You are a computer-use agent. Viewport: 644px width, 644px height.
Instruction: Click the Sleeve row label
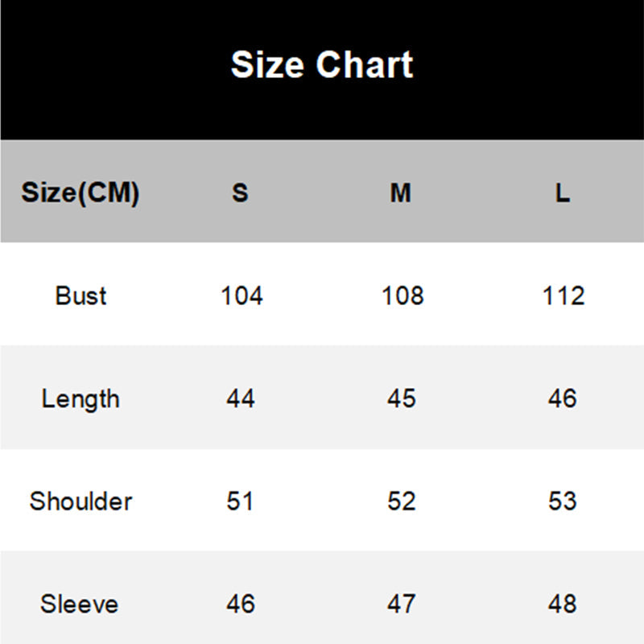point(80,604)
